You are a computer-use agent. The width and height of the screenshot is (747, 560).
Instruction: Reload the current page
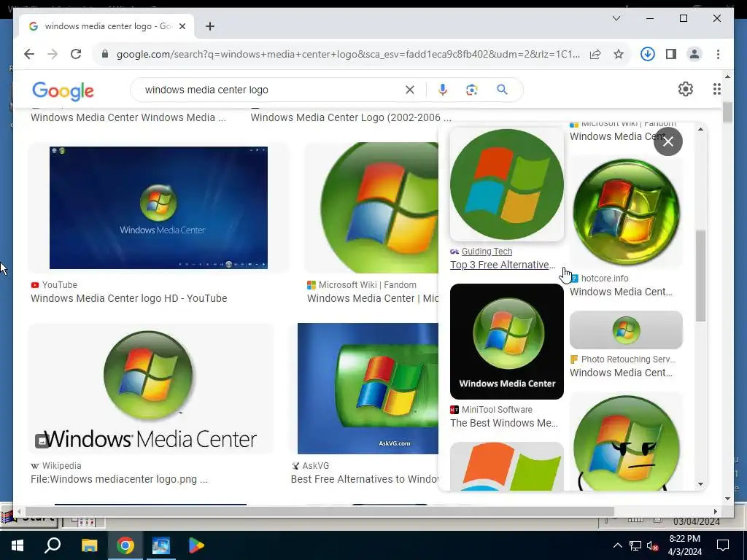(x=76, y=54)
